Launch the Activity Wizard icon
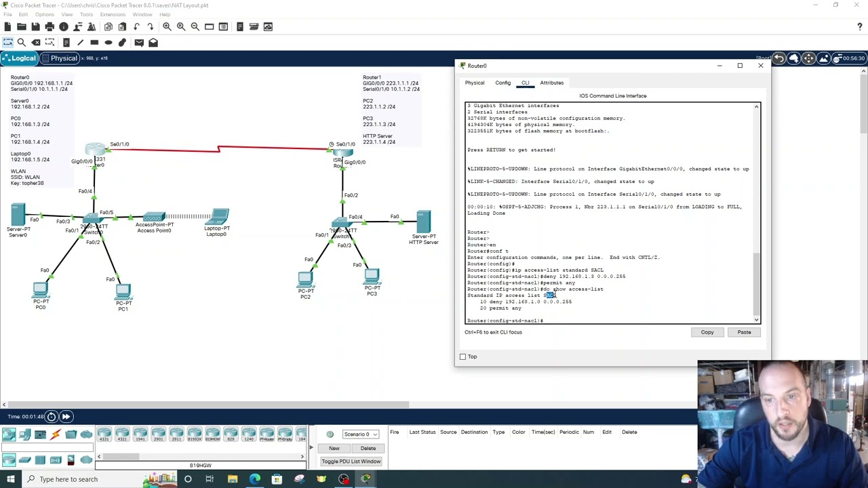The image size is (868, 488). [x=92, y=26]
